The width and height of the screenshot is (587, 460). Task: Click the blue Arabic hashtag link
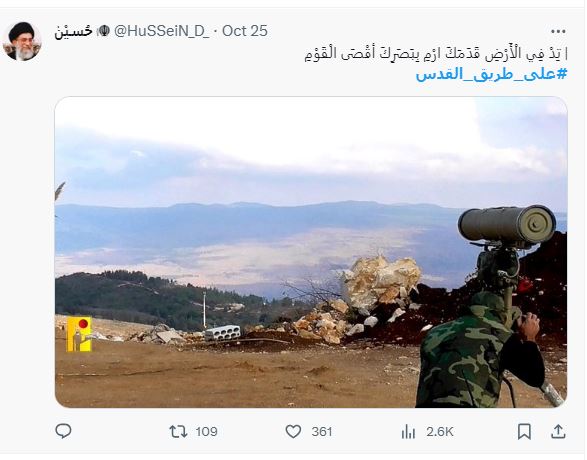(492, 74)
